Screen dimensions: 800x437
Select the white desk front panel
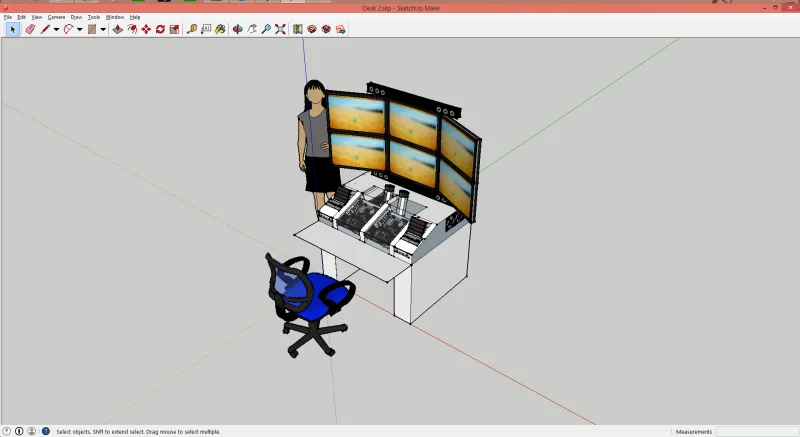pos(403,293)
